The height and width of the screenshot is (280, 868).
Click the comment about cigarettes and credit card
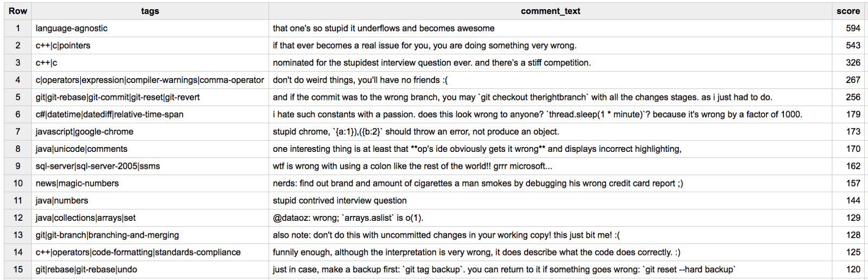(x=477, y=183)
